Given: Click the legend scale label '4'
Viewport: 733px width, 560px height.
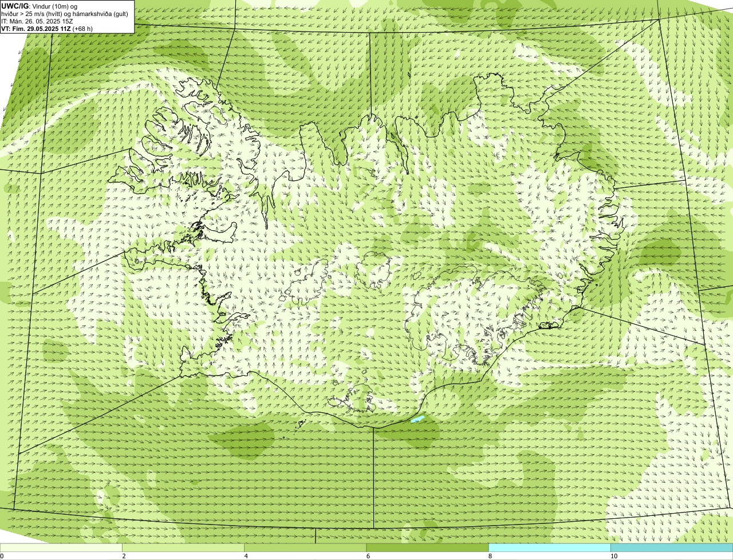Looking at the screenshot, I should [246, 556].
